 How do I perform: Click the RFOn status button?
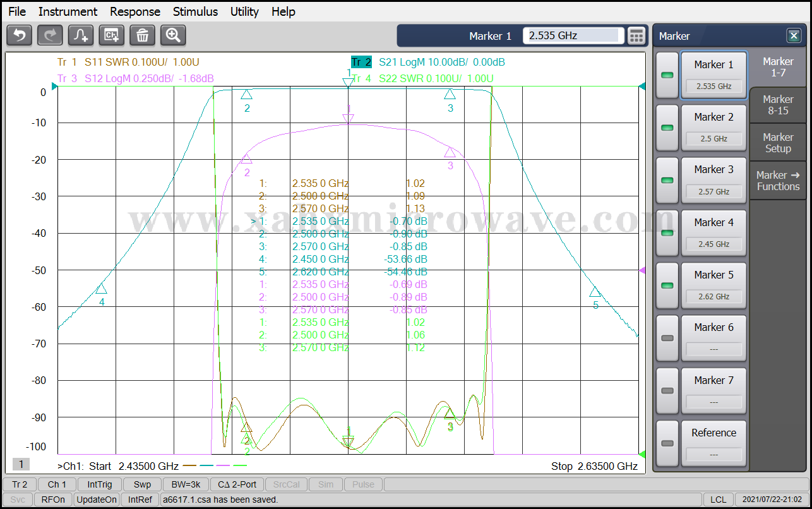point(53,500)
